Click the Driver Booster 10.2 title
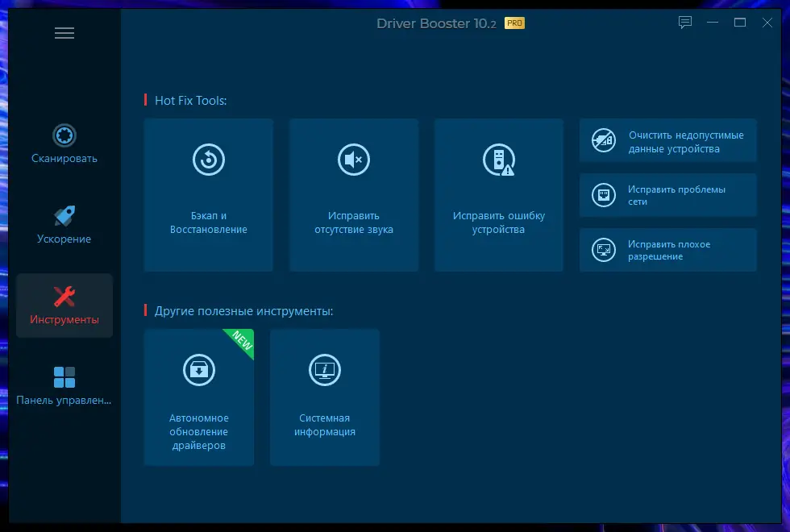 point(436,23)
